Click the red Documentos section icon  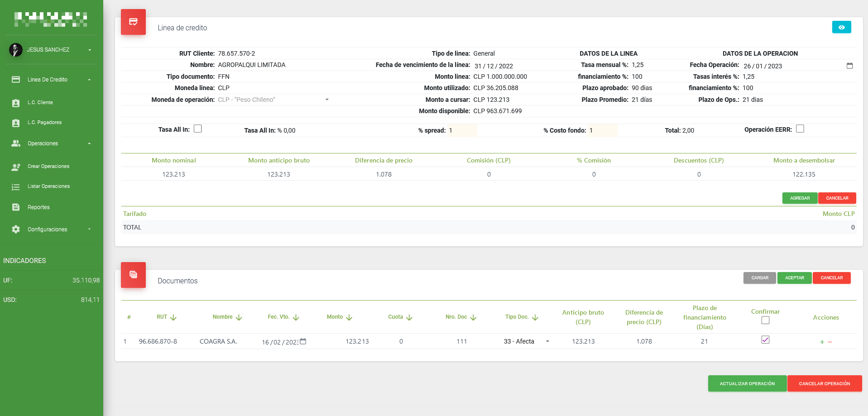pos(133,275)
